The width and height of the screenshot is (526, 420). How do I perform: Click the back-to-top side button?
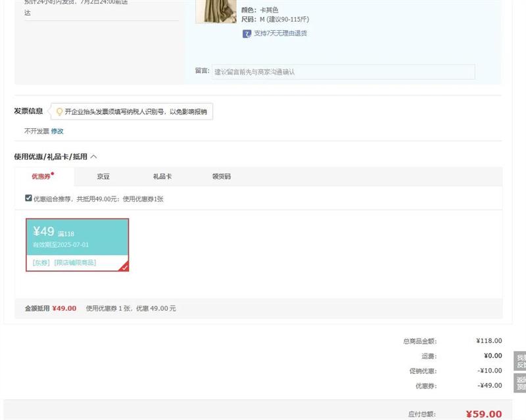tap(520, 383)
